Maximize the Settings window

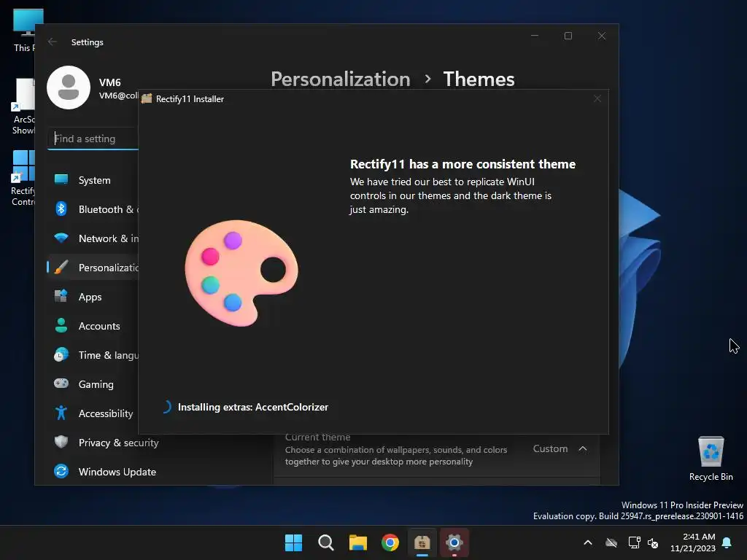click(568, 36)
